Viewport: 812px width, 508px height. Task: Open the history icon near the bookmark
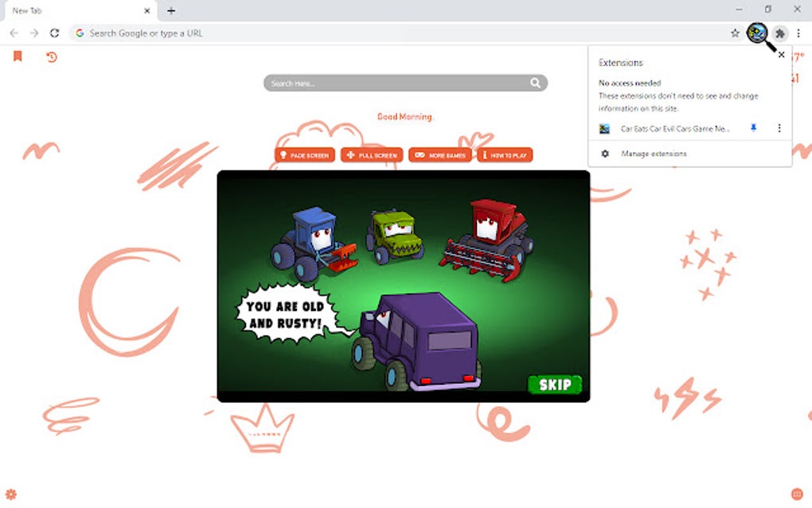51,57
